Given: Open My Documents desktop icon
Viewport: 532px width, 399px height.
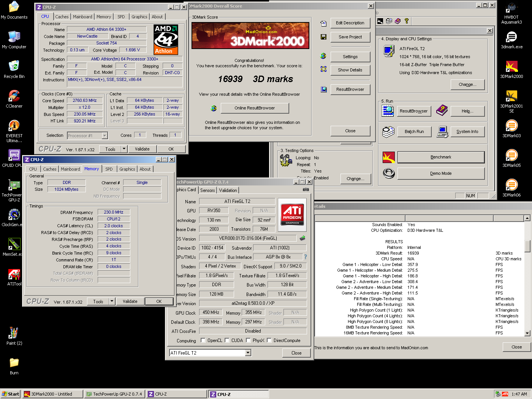Looking at the screenshot, I should (14, 10).
